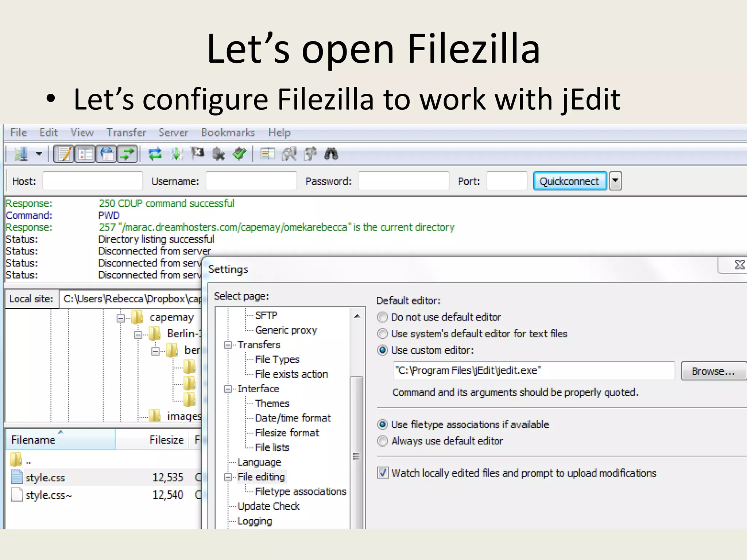Open the Bookmarks menu

(x=228, y=132)
